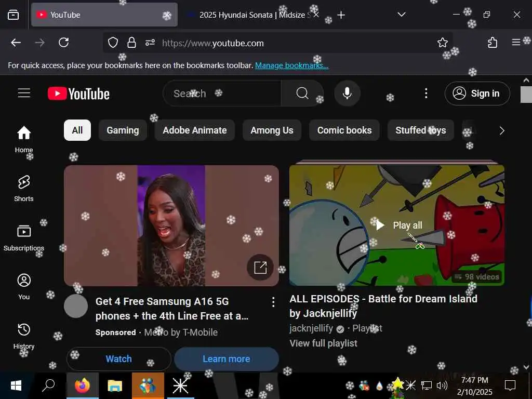The image size is (532, 399).
Task: Click Learn more on the ad
Action: tap(227, 358)
